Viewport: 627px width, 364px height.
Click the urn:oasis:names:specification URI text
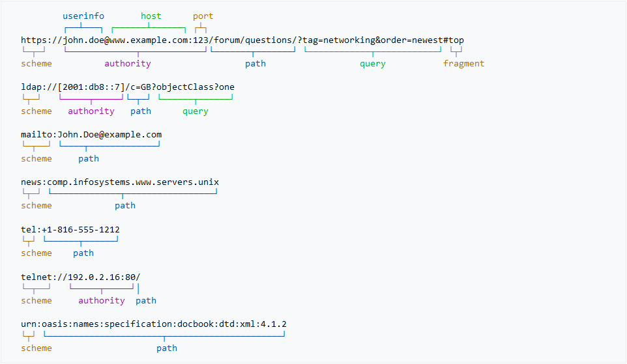point(154,324)
